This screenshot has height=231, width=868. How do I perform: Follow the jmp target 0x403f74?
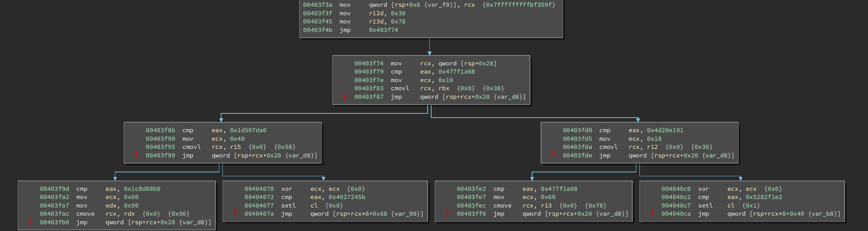click(x=383, y=30)
